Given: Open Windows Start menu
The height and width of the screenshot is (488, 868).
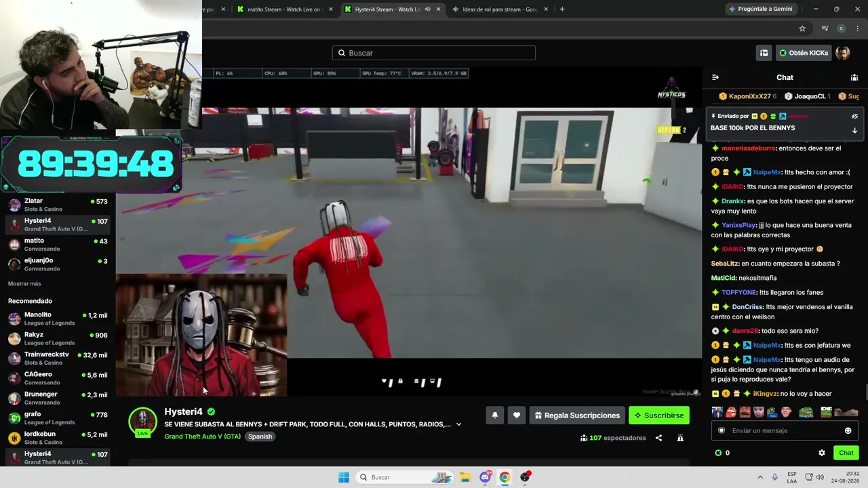Looking at the screenshot, I should point(344,477).
